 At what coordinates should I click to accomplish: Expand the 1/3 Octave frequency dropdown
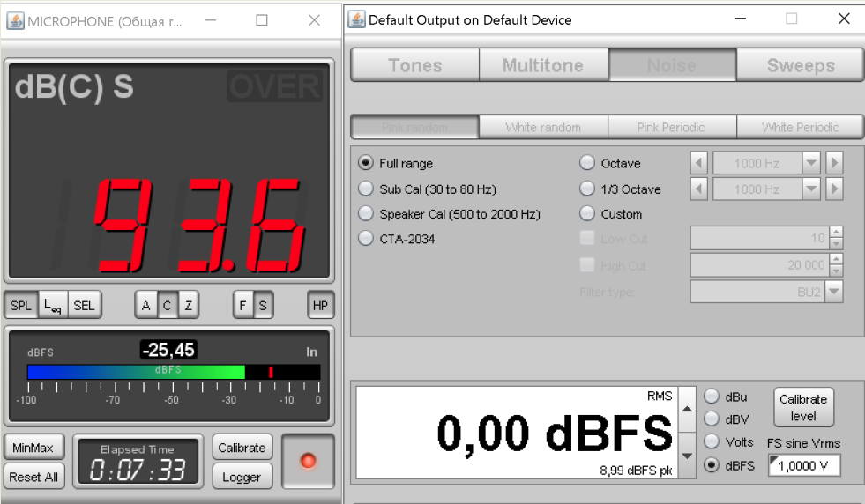tap(811, 189)
